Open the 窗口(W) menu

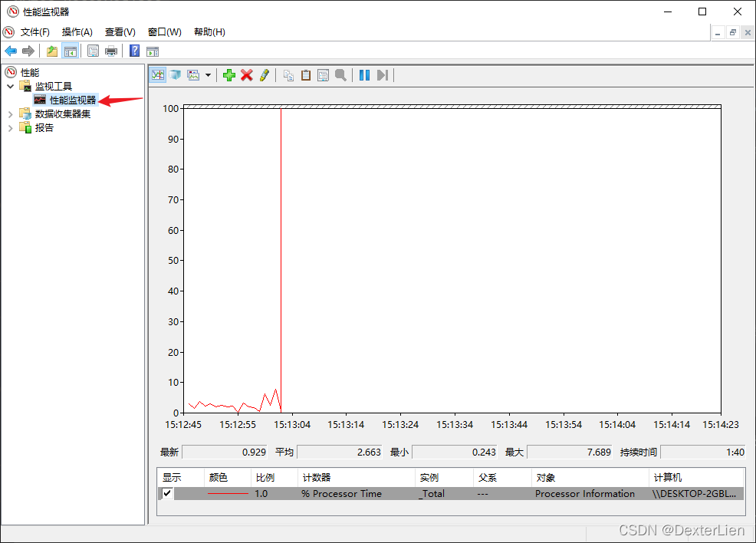coord(164,31)
